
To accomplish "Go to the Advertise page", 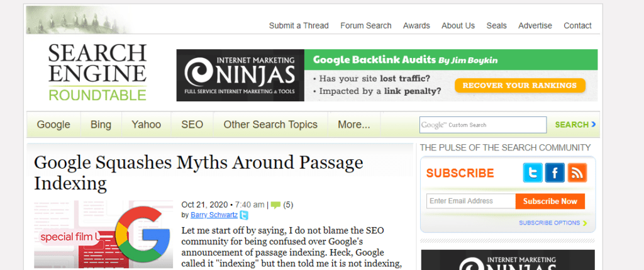I will (x=535, y=25).
